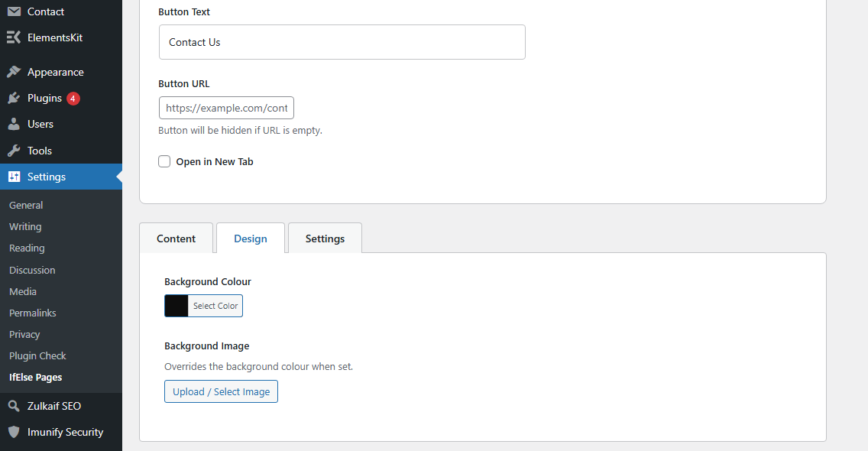Open the IfElse Pages submenu item
Screen dimensions: 868x451
(35, 377)
